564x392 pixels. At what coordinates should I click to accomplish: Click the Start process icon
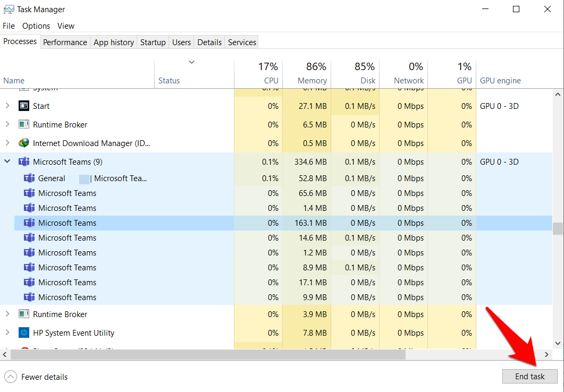pyautogui.click(x=24, y=106)
